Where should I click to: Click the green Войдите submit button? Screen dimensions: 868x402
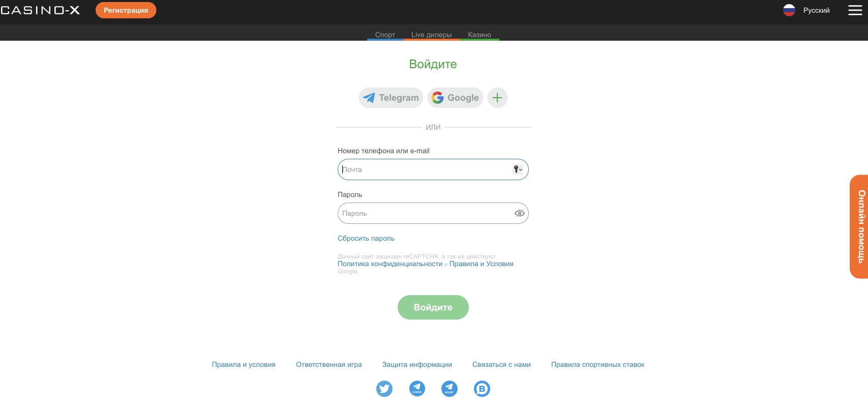pyautogui.click(x=433, y=307)
